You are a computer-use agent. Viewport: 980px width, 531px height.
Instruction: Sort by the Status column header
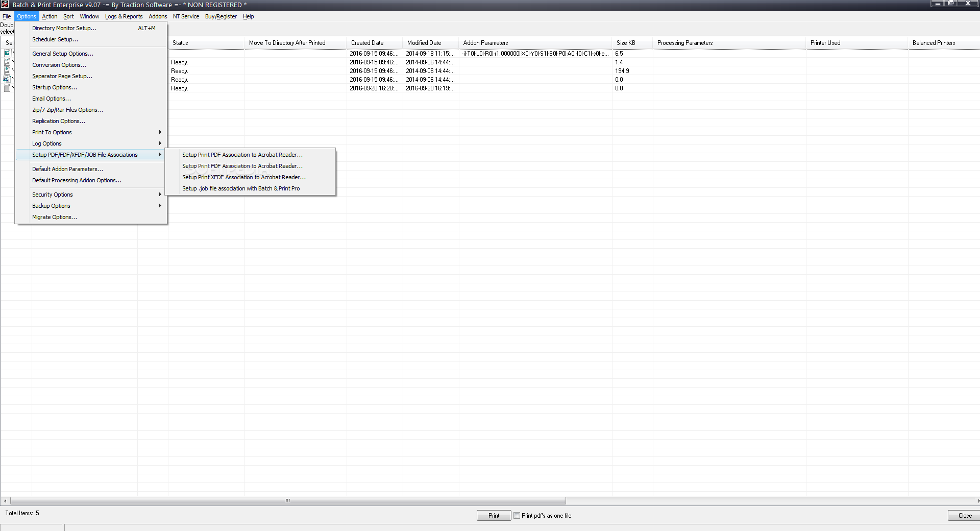pyautogui.click(x=206, y=43)
